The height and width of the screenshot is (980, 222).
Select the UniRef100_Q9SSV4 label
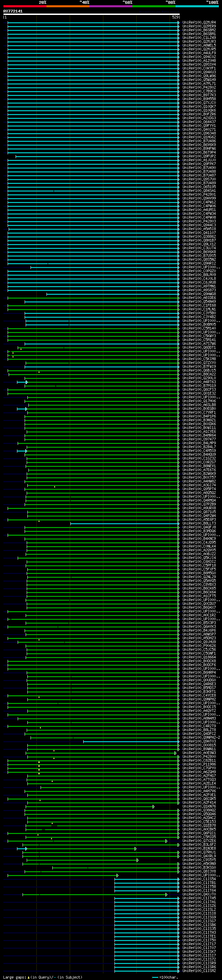[199, 65]
